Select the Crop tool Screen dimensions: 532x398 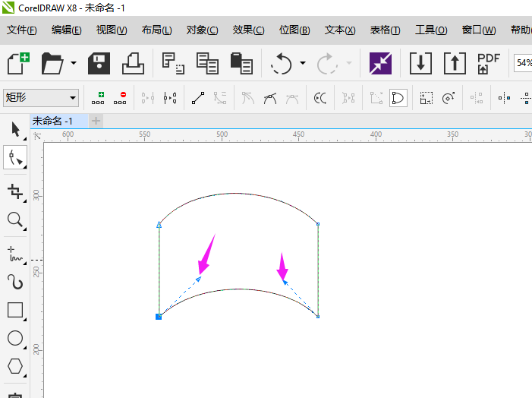15,192
